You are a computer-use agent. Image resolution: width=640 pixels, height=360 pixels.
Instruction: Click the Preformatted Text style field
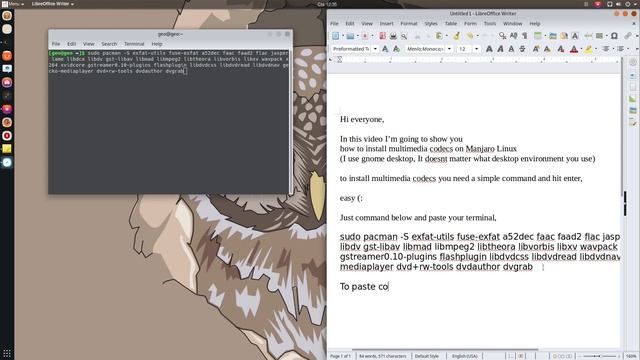(351, 49)
